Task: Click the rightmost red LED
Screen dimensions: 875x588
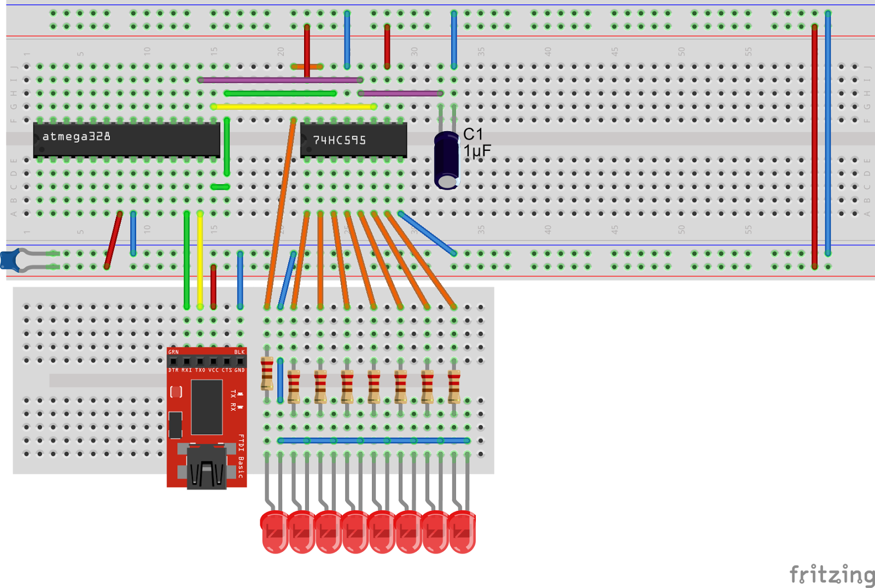Action: (462, 531)
